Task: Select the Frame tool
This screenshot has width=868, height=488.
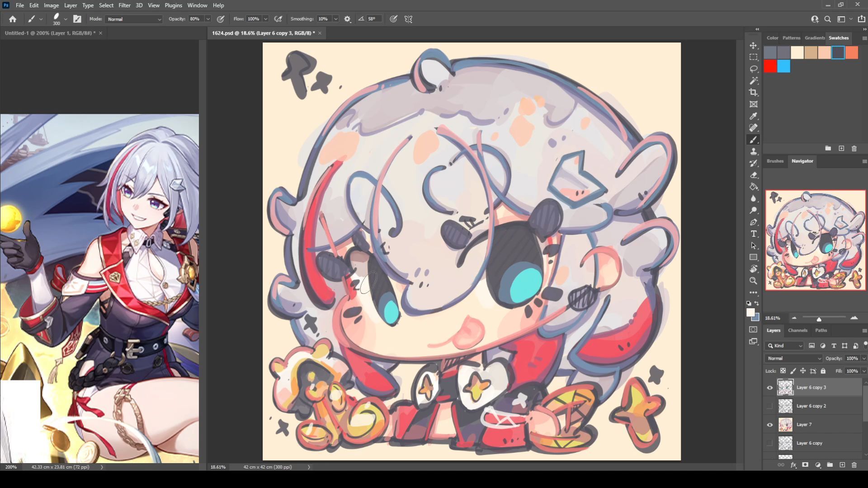Action: pos(753,104)
